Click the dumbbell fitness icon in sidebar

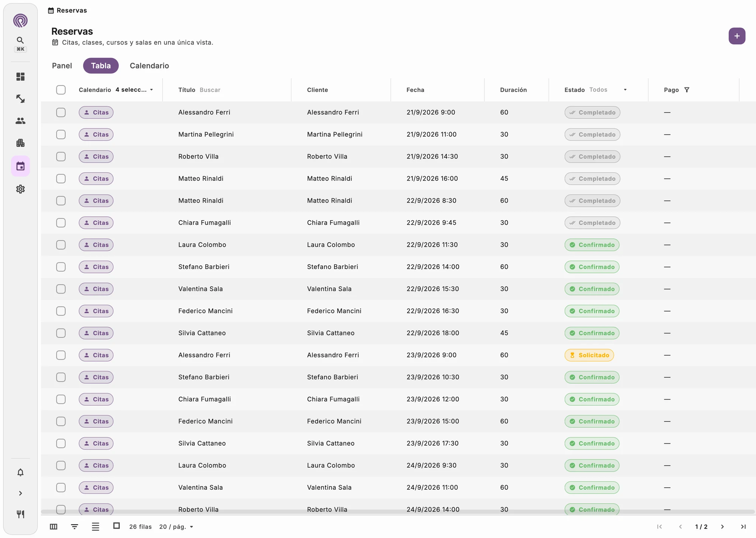coord(20,99)
